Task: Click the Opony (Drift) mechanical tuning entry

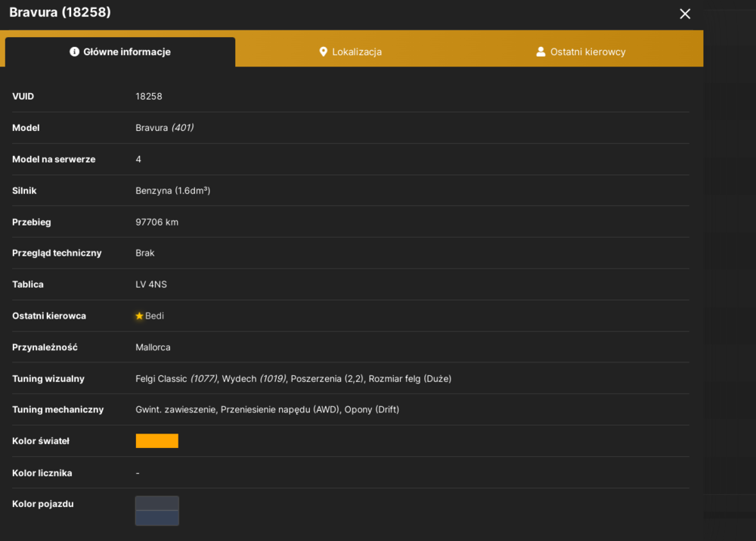Action: [372, 409]
